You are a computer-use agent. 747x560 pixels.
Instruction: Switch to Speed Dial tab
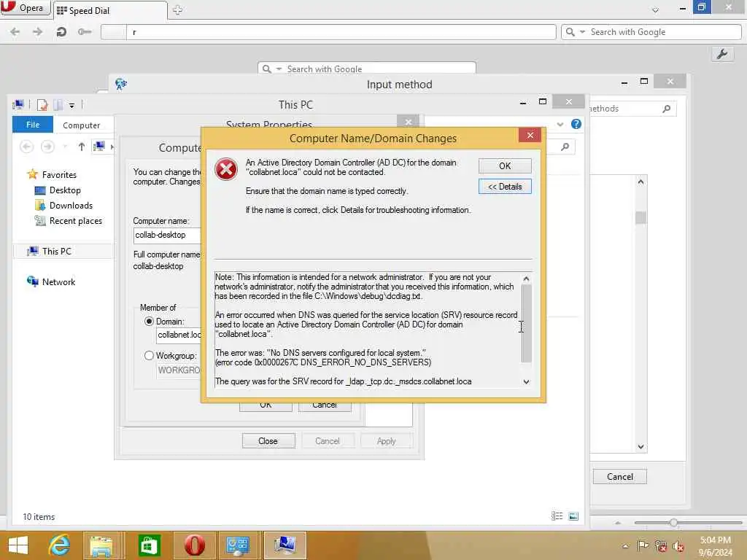coord(110,10)
